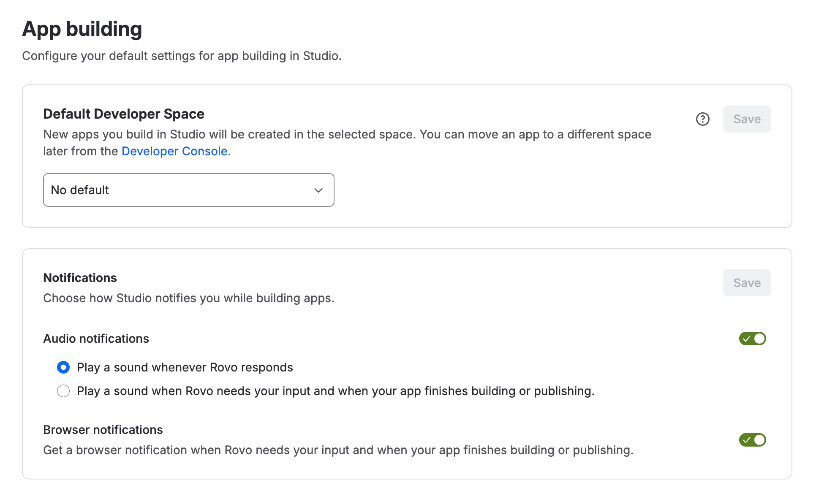The width and height of the screenshot is (816, 504).
Task: Open the Developer Console link
Action: [174, 151]
